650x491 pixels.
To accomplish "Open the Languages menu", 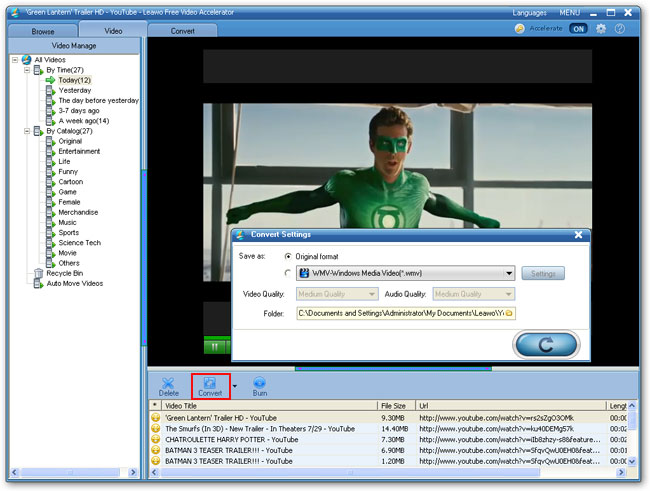I will (x=529, y=13).
